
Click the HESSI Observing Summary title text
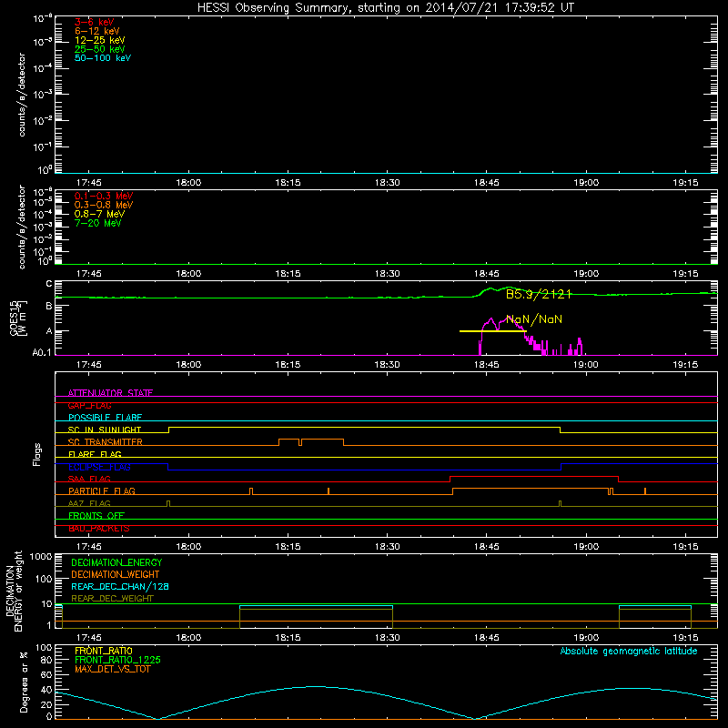click(385, 8)
